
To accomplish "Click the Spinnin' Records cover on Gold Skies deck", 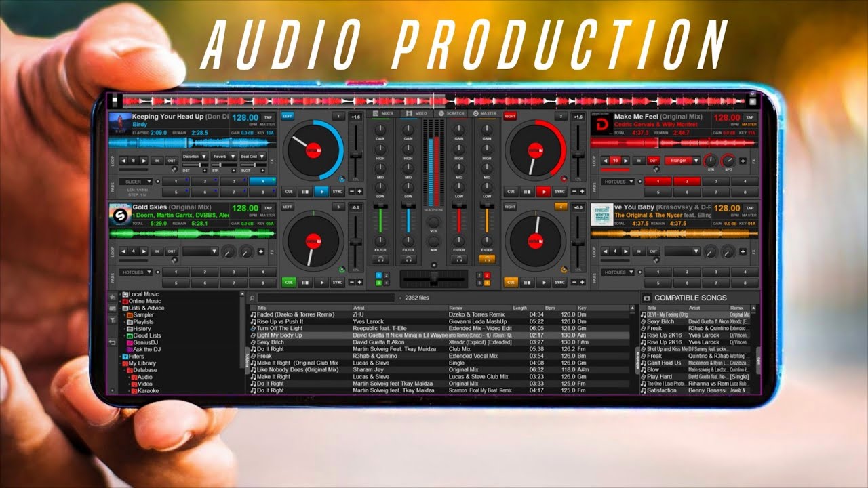I will tap(119, 214).
